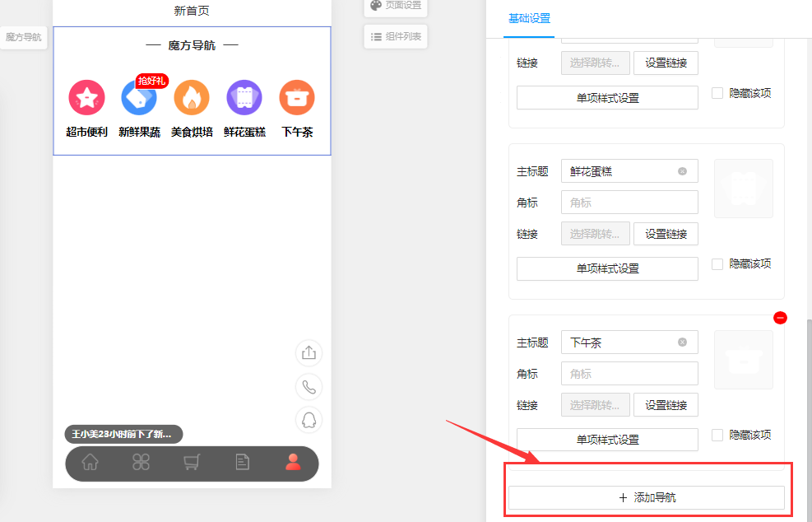Viewport: 812px width, 522px height.
Task: Open 单项样式设置 for 鲜花蛋糕
Action: (607, 268)
